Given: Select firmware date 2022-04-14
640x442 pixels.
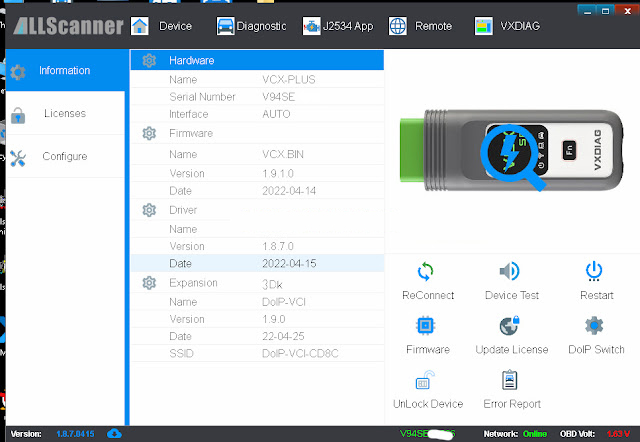Looking at the screenshot, I should pos(289,191).
